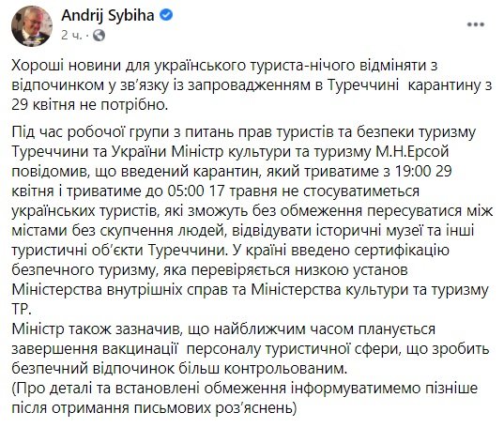
Task: Click the word "Туреччині" in first paragraph
Action: (x=363, y=85)
